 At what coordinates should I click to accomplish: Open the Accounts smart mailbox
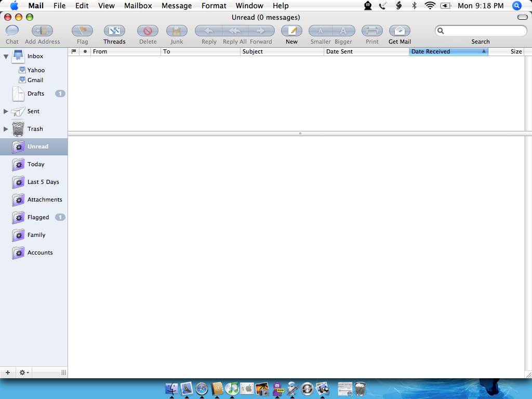[39, 252]
